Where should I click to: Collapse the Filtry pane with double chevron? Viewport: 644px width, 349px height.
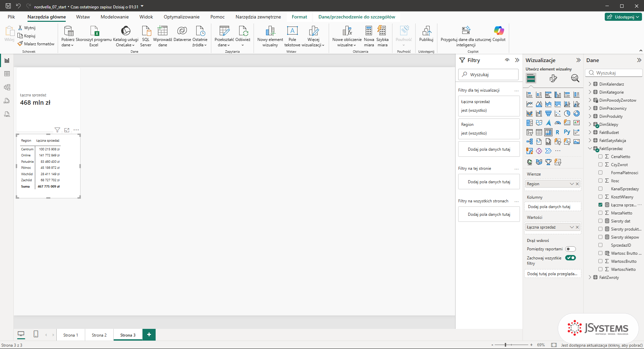click(x=517, y=60)
